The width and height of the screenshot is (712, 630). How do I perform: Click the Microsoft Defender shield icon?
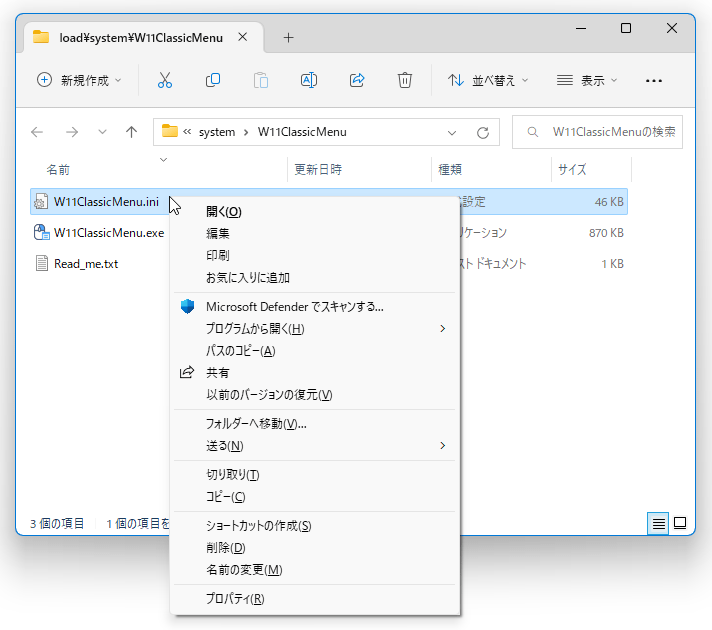[x=187, y=306]
